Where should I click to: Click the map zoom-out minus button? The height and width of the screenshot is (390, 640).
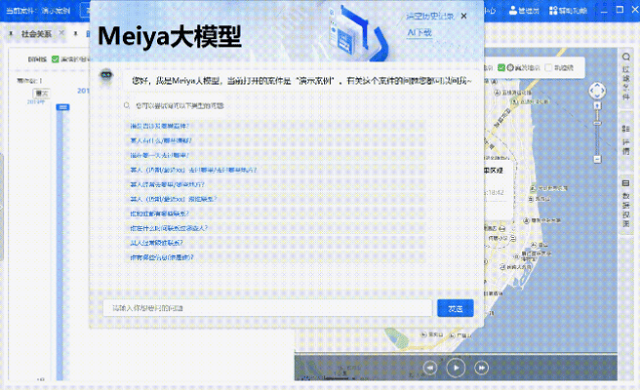[x=597, y=159]
